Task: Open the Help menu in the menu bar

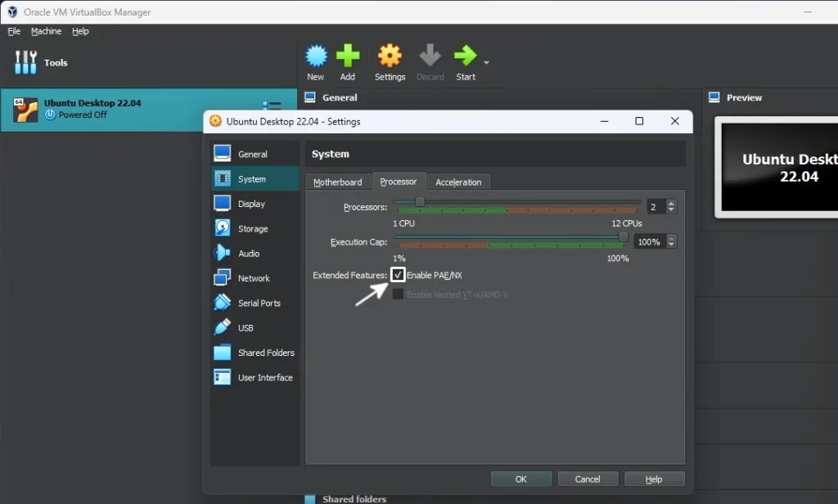Action: (80, 31)
